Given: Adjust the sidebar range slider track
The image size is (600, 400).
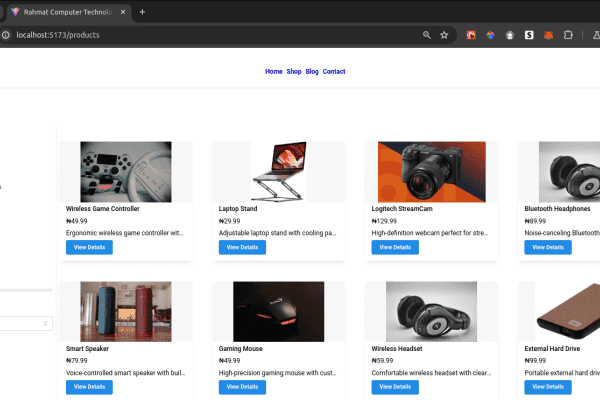Looking at the screenshot, I should click(x=26, y=290).
